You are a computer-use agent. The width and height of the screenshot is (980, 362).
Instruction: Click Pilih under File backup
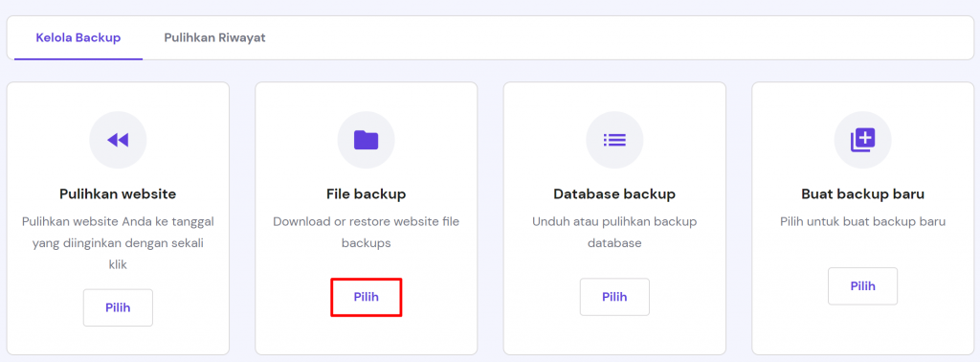(x=367, y=297)
